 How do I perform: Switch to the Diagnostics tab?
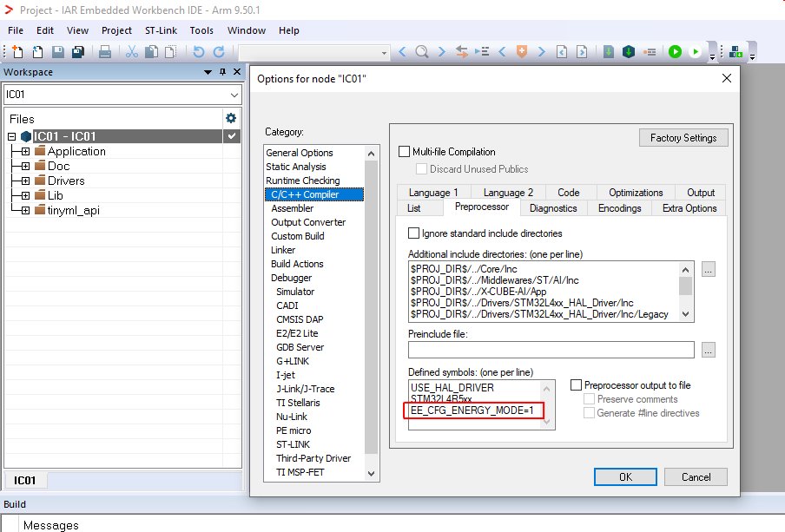coord(553,208)
